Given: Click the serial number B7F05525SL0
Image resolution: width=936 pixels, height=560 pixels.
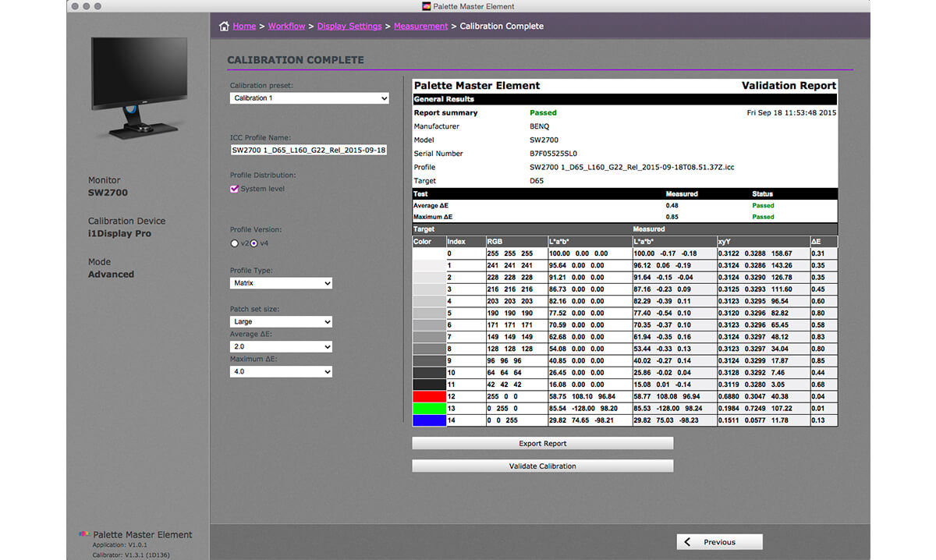Looking at the screenshot, I should (x=553, y=153).
